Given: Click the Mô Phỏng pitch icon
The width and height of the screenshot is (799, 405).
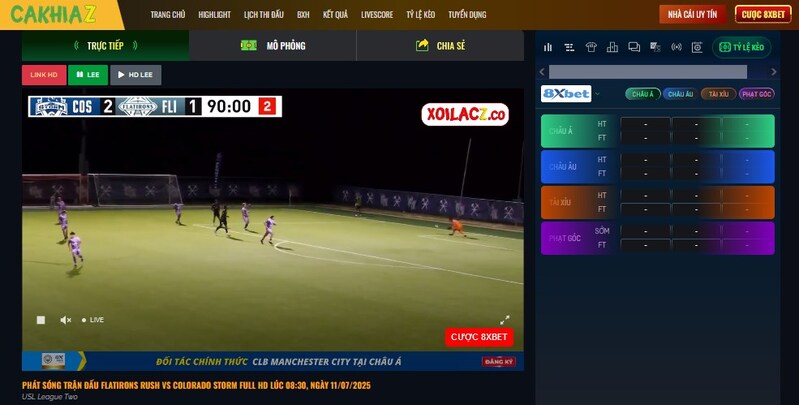Looking at the screenshot, I should coord(249,45).
